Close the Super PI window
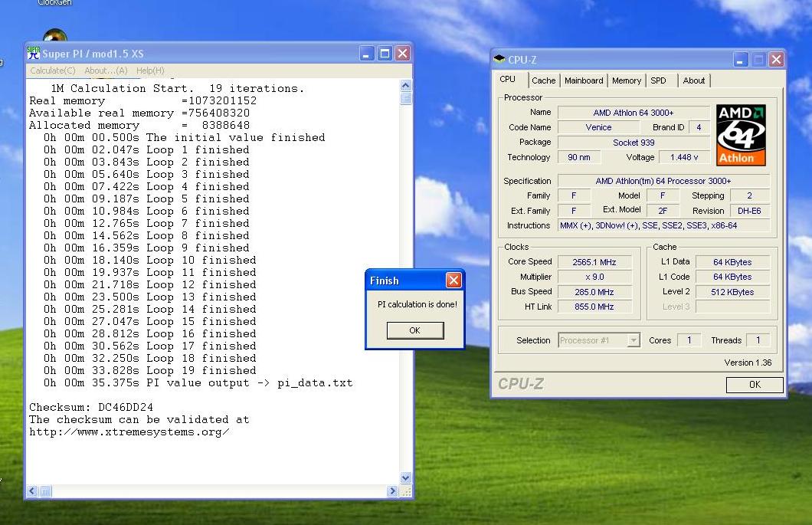The image size is (812, 525). point(402,54)
